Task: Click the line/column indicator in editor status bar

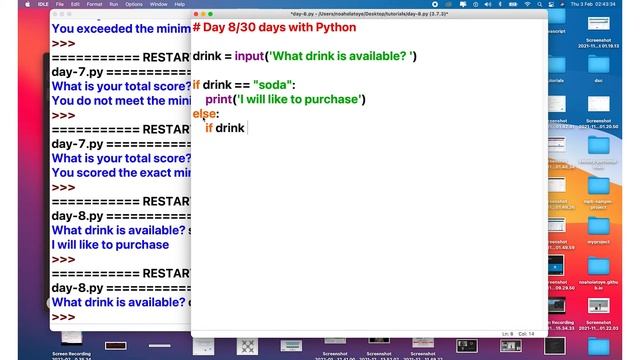Action: 518,334
